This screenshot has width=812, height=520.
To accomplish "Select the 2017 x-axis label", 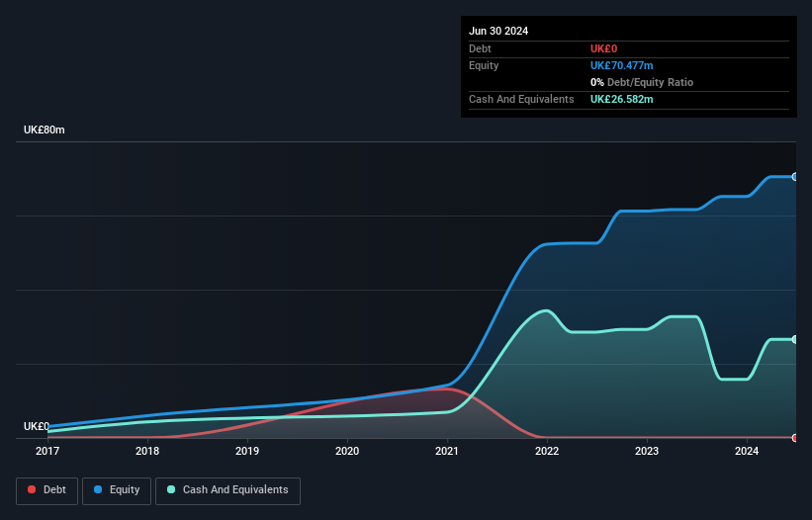I will (x=47, y=451).
